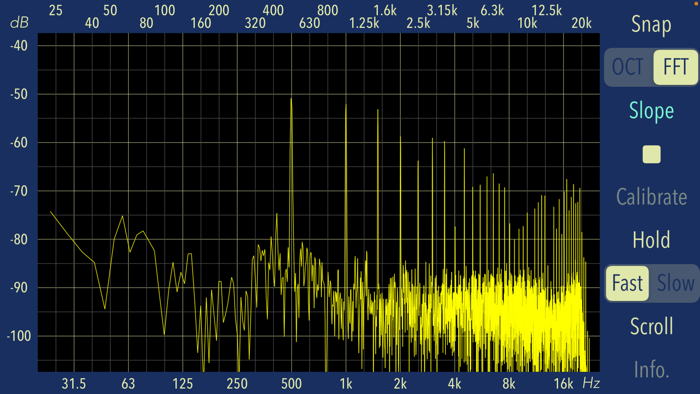Image resolution: width=700 pixels, height=394 pixels.
Task: Tap the Scroll button
Action: coord(651,327)
